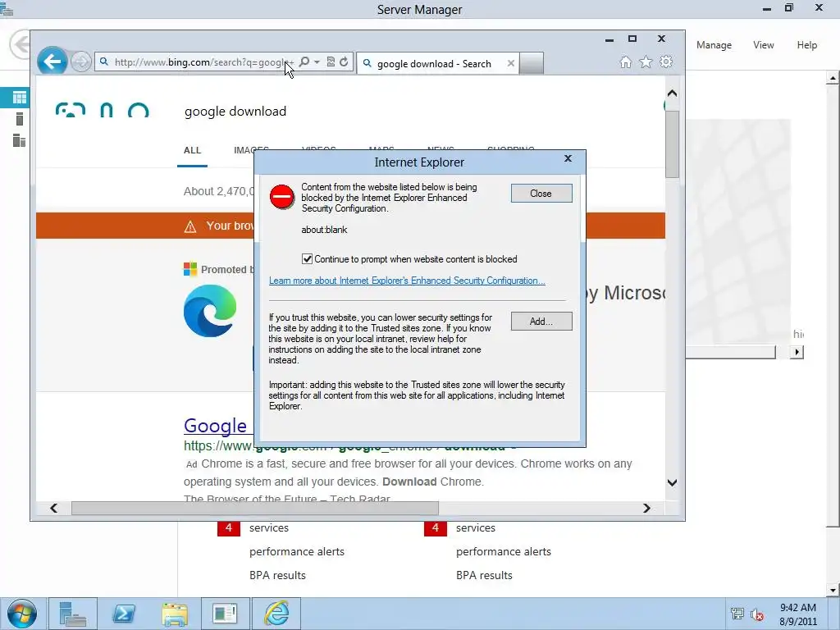Click right 'BPA results' in Server Manager
This screenshot has width=840, height=630.
pyautogui.click(x=484, y=575)
